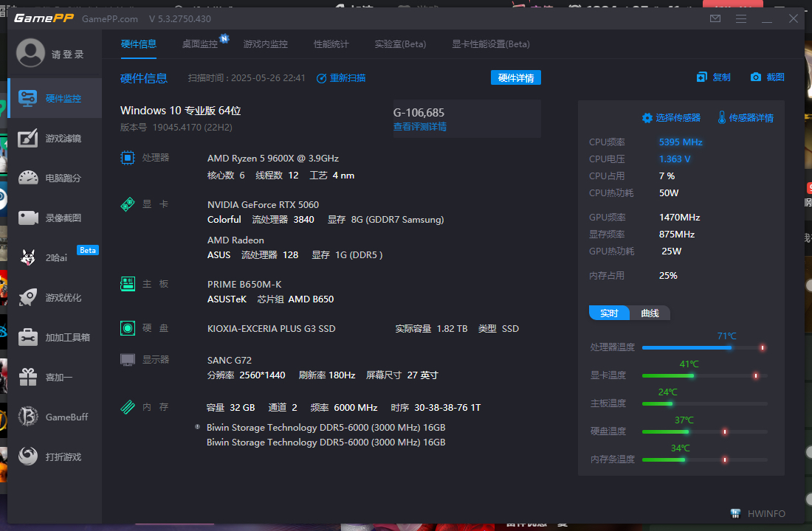Viewport: 812px width, 531px height.
Task: Open 录像截图 camera icon in sidebar
Action: pos(28,218)
